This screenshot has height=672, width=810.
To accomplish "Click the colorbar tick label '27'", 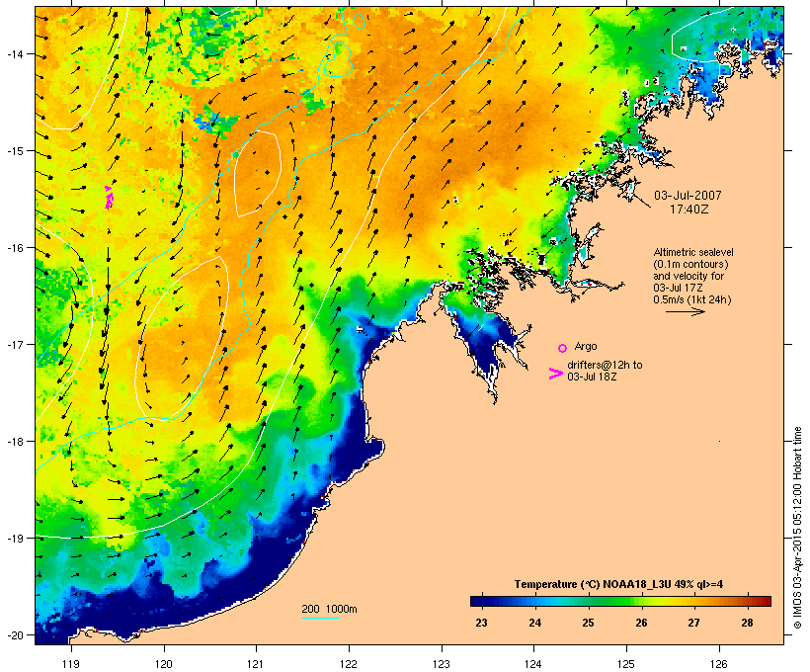I will pyautogui.click(x=693, y=623).
